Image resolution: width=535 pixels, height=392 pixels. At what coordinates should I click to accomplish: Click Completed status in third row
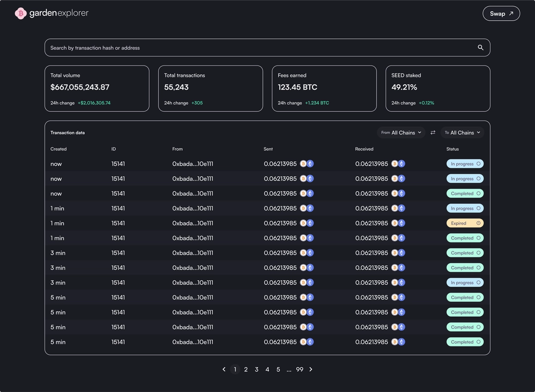[x=465, y=194]
